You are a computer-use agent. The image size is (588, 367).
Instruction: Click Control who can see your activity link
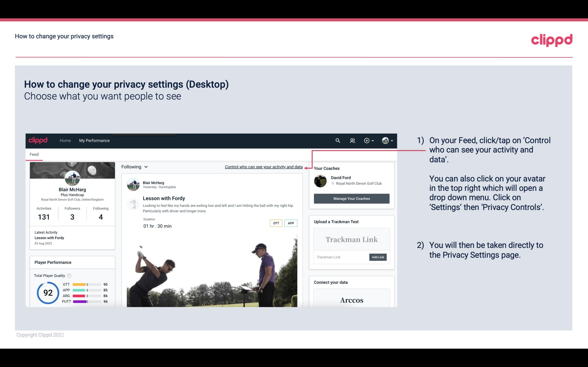263,166
